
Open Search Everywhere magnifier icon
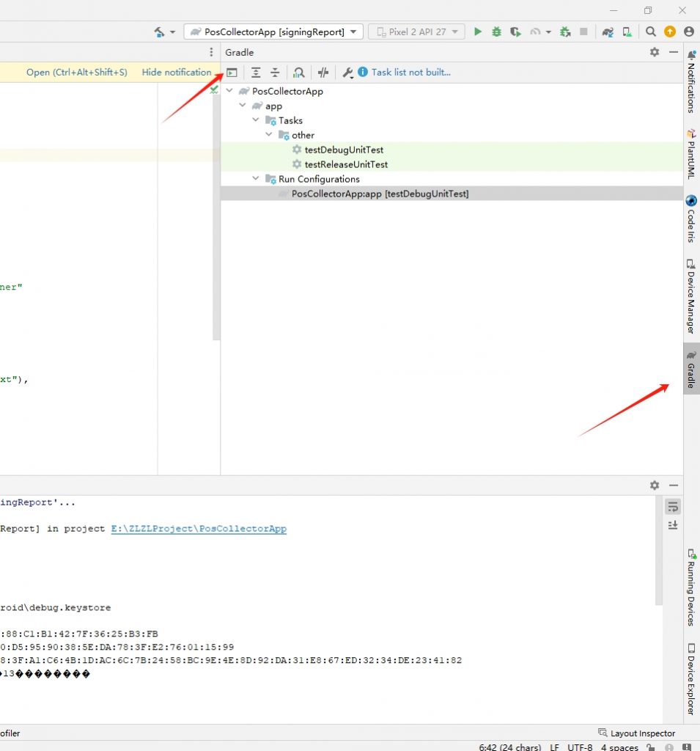tap(650, 32)
